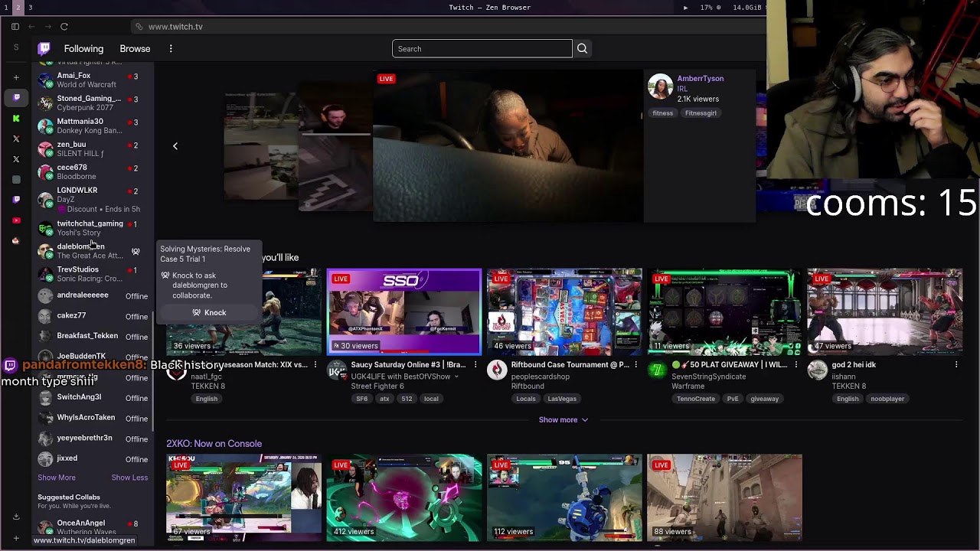Open options for the Riftbound Case Tournament stream

pos(635,365)
